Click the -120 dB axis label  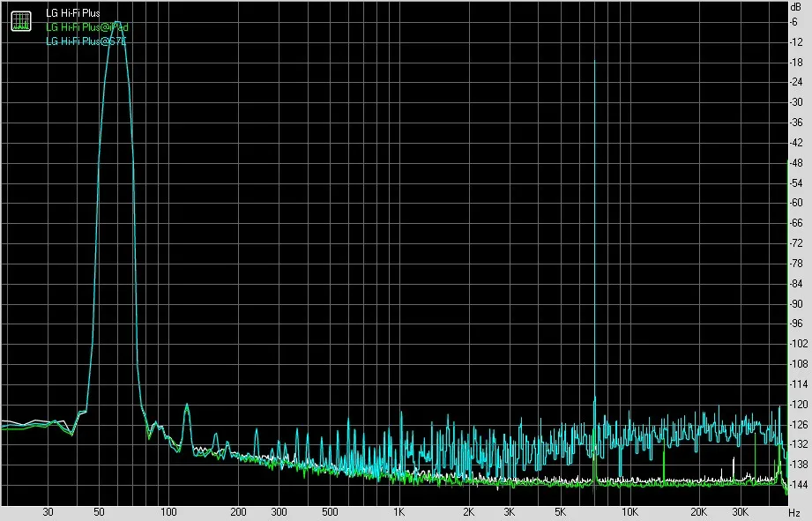tap(798, 404)
